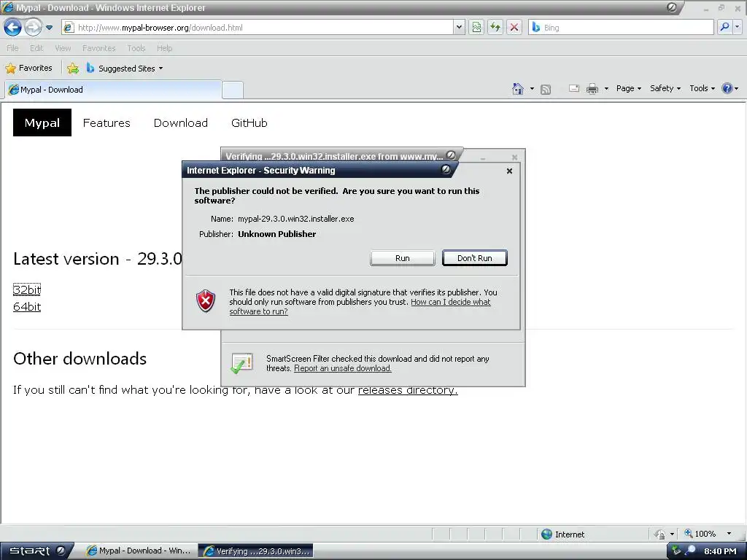Viewport: 747px width, 560px height.
Task: Click the SmartScreen green checkmark icon
Action: pos(242,364)
